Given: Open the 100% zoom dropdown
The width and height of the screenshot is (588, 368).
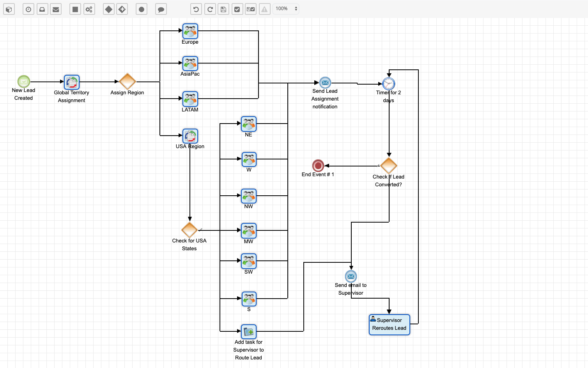Looking at the screenshot, I should 286,9.
